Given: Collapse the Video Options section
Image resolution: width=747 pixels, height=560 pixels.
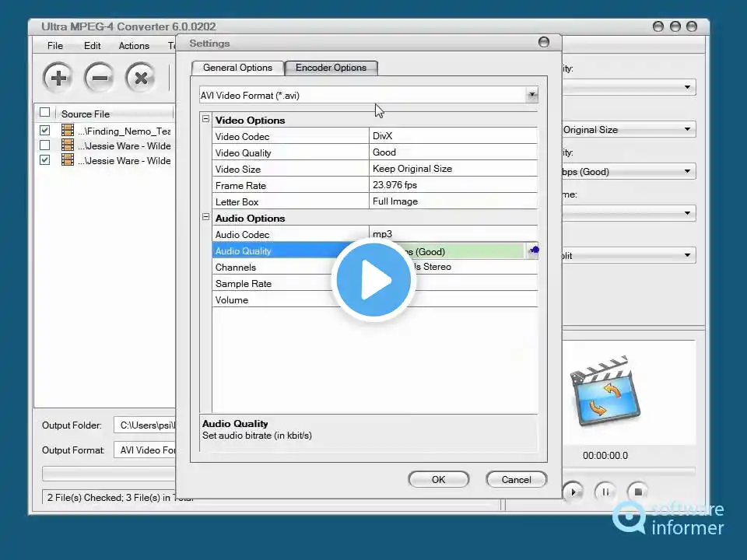Looking at the screenshot, I should coord(206,120).
